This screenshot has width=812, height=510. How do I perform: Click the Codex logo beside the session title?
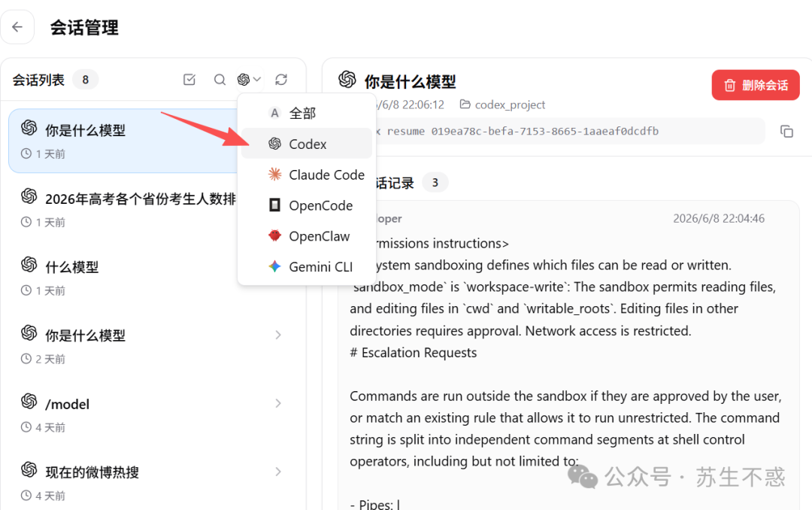tap(347, 79)
